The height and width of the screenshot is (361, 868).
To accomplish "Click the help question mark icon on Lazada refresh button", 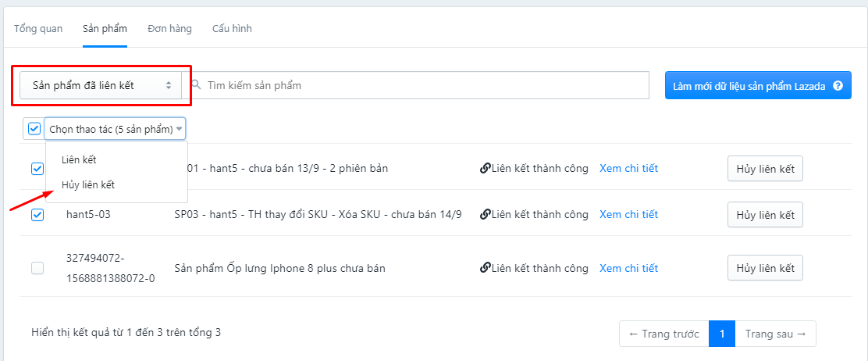I will pyautogui.click(x=838, y=86).
